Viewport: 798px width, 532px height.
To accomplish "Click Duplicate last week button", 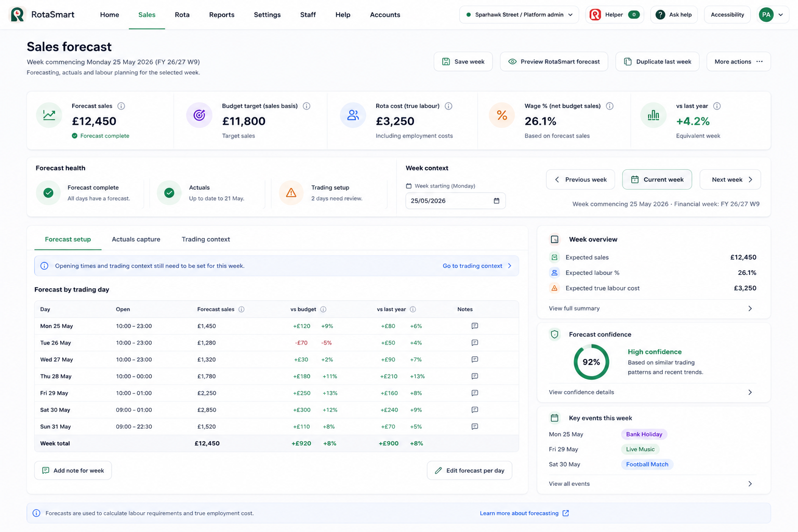I will (x=657, y=61).
